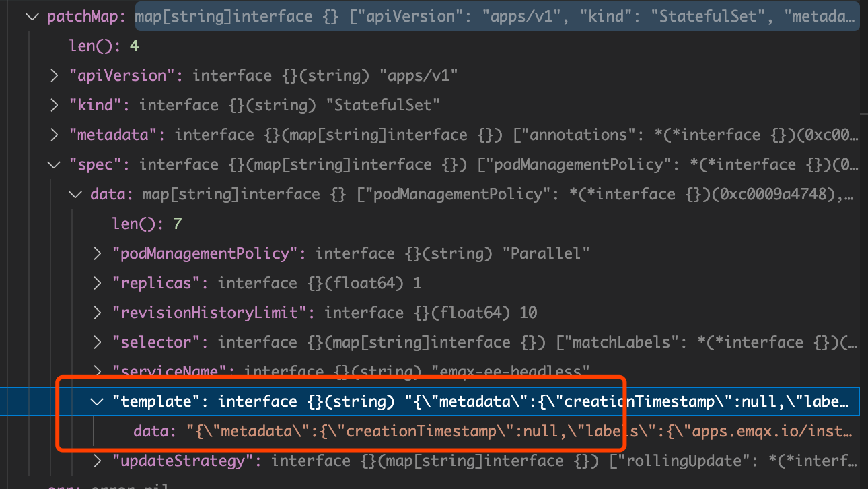Expand the "updateStrategy" chevron

[x=98, y=461]
